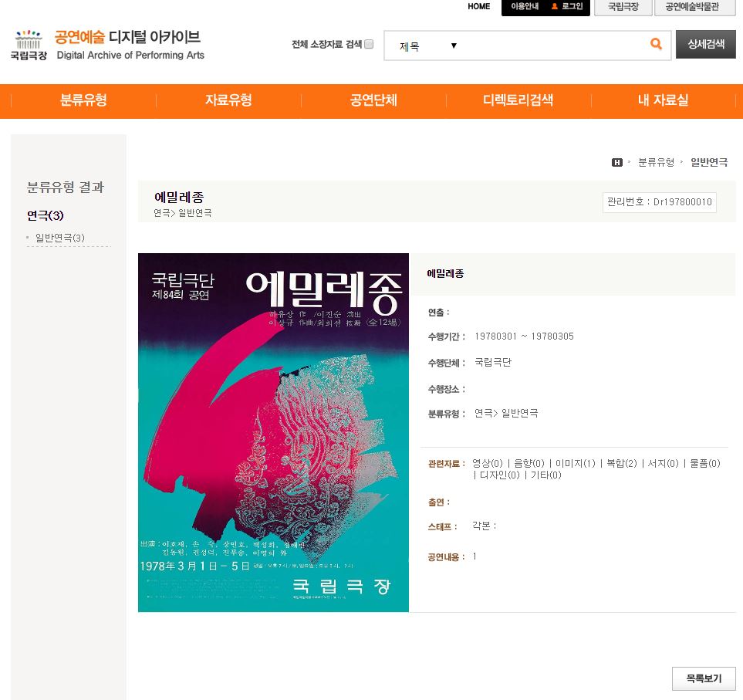743x700 pixels.
Task: Click the 목록보기 button
Action: pos(703,678)
